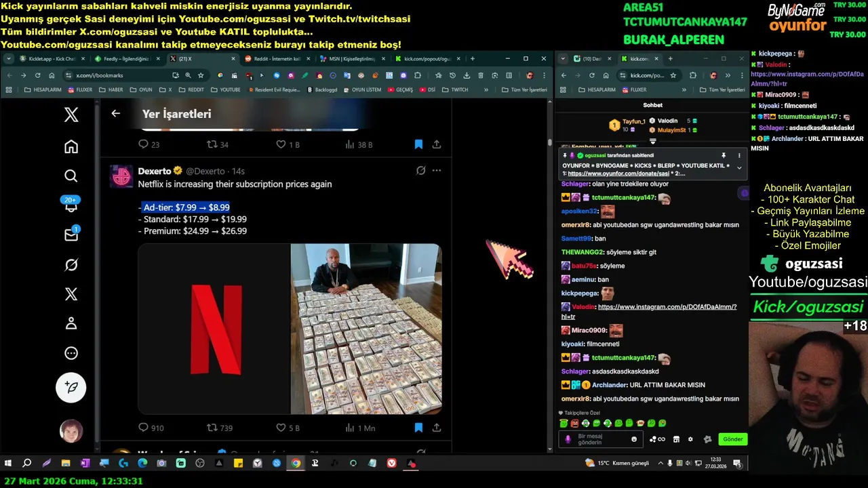
Task: Open oyunfor.com/donate/sasi link in pinned message
Action: pyautogui.click(x=618, y=174)
